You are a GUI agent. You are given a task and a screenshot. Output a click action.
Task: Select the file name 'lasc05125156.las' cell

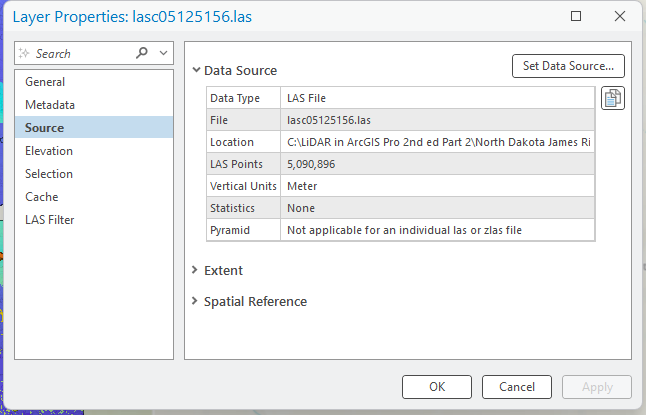[438, 120]
